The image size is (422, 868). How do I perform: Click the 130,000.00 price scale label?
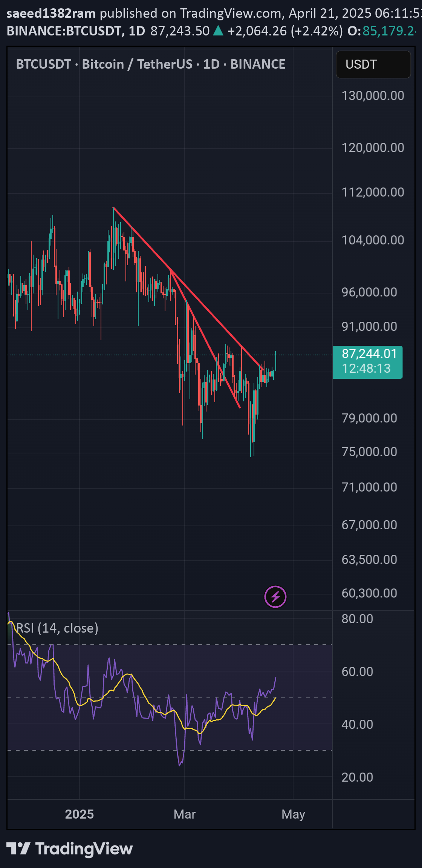(x=373, y=95)
